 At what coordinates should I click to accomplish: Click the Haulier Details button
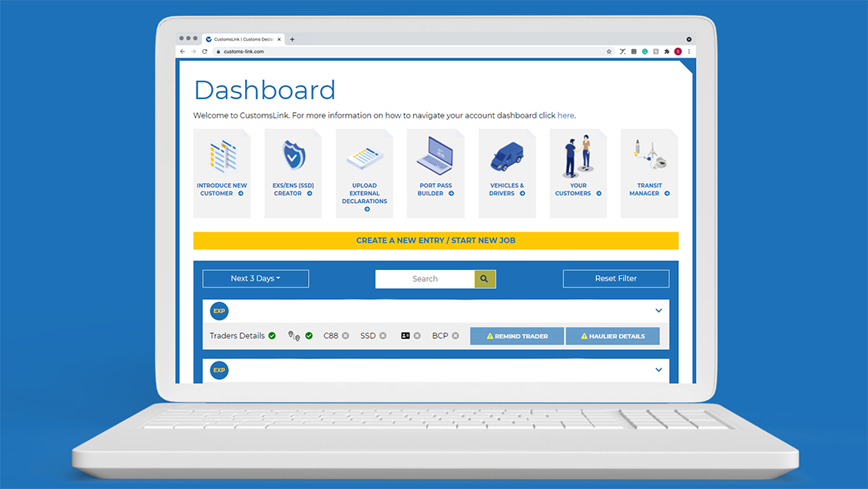pyautogui.click(x=613, y=336)
